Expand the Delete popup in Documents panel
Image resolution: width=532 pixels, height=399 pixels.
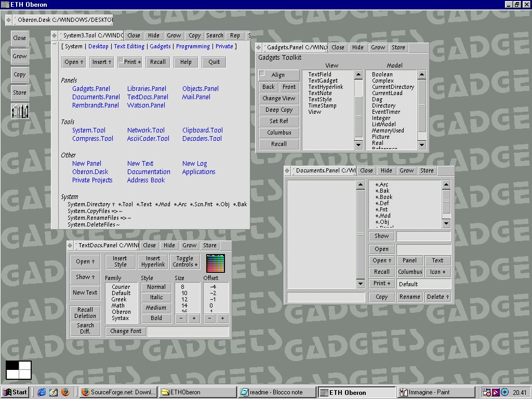(438, 297)
